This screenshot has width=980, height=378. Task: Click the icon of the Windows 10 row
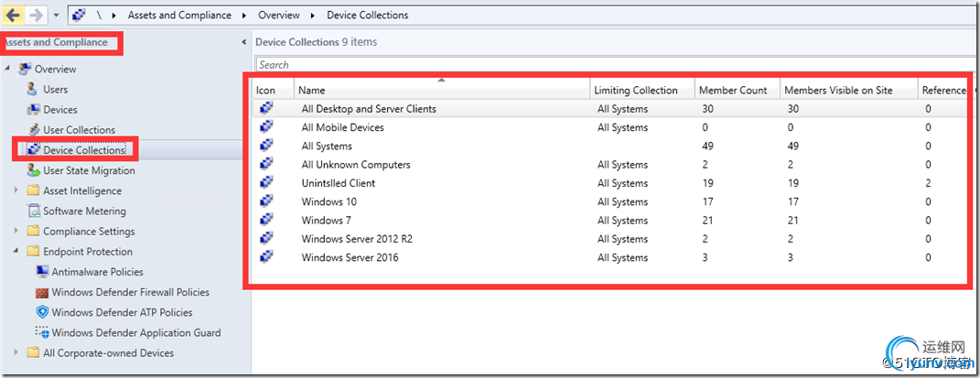pos(267,200)
